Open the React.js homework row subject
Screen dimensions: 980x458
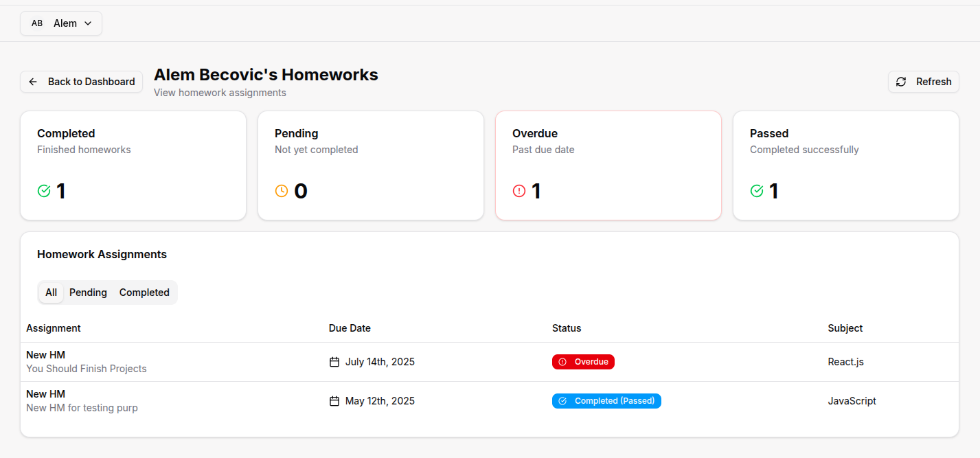click(x=845, y=362)
